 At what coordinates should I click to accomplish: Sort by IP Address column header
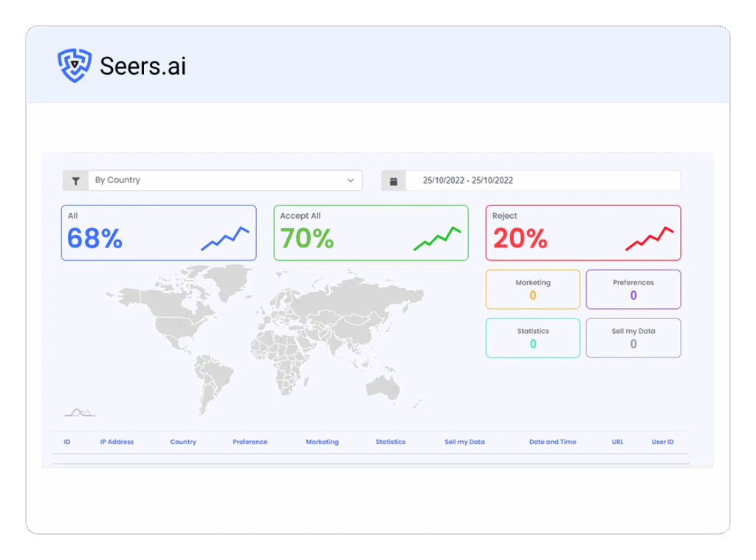[117, 442]
